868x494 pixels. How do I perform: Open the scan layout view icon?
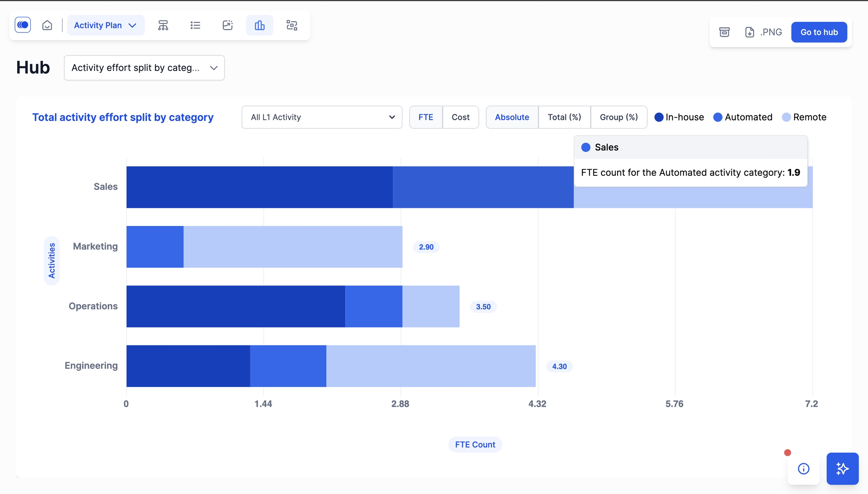point(292,25)
